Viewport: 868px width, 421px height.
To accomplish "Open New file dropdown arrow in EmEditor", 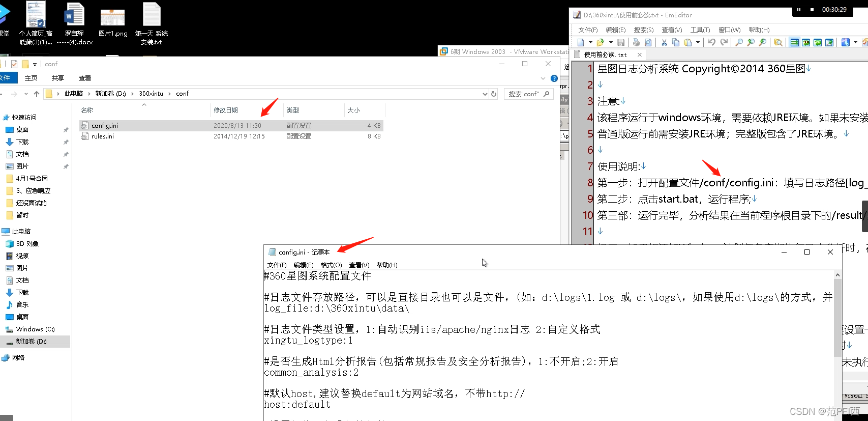I will click(x=590, y=42).
